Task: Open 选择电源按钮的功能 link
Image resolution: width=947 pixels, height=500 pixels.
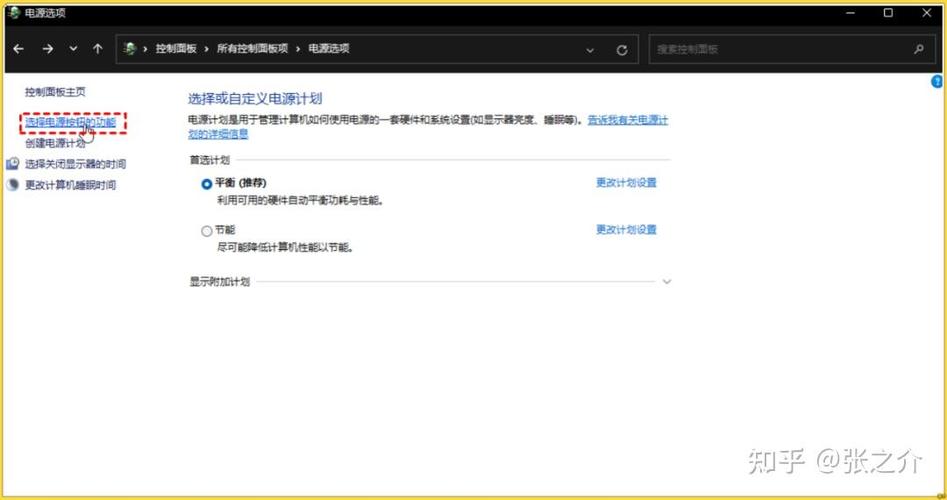Action: (x=71, y=123)
